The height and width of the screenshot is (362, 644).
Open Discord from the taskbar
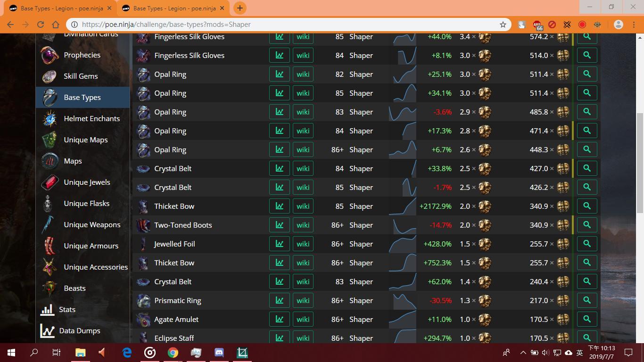coord(219,353)
